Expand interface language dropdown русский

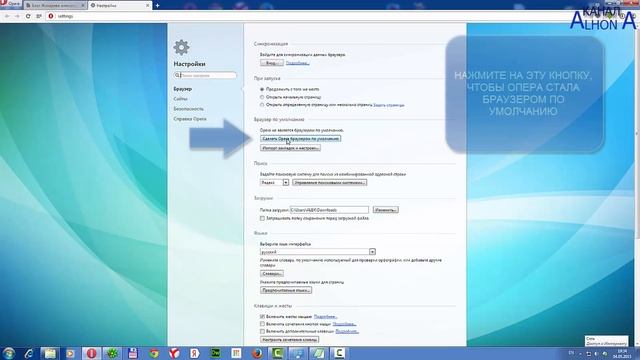click(x=318, y=252)
